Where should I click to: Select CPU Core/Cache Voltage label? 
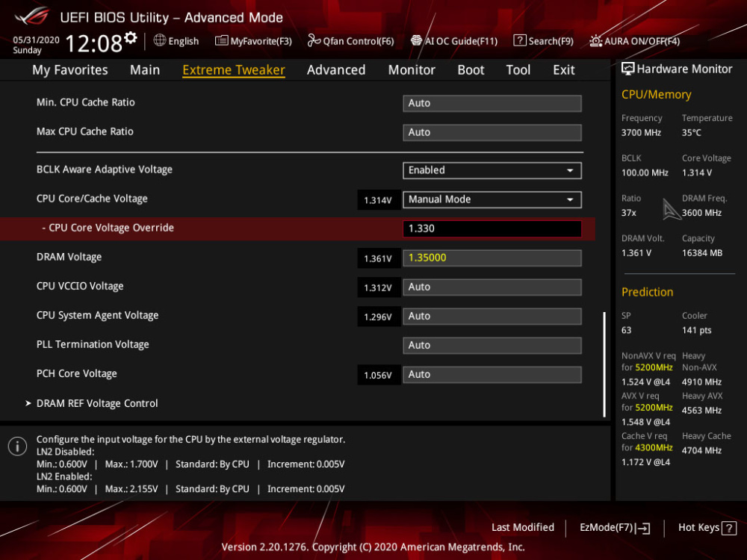92,199
